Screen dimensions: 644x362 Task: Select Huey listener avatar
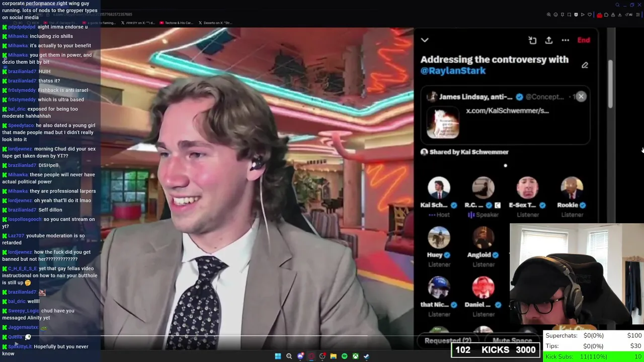pos(439,238)
